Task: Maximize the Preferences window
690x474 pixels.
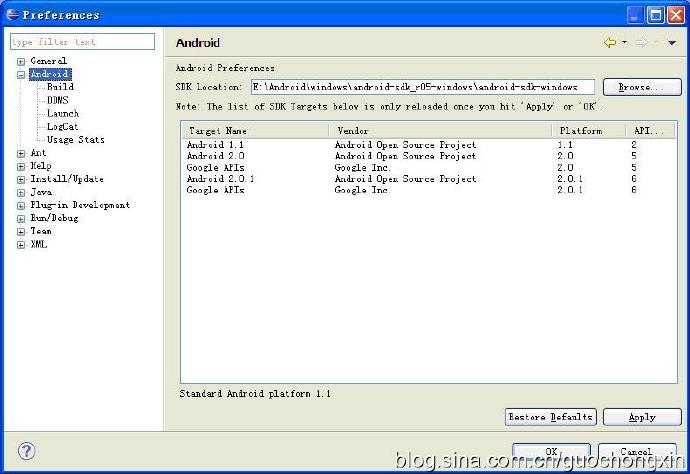Action: pos(655,15)
